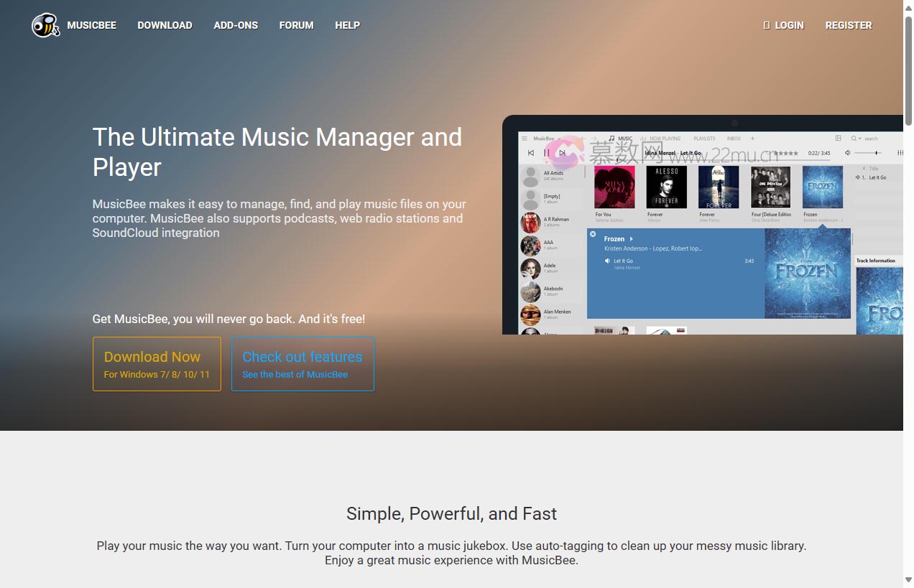Close the Frozen album popup
Viewport: 914px width, 588px height.
tap(593, 234)
